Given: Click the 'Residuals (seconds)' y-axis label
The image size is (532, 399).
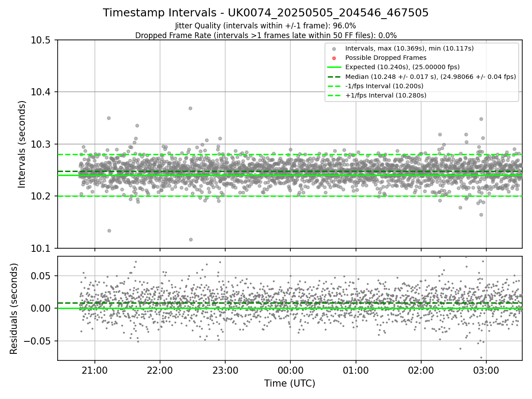Looking at the screenshot, I should (14, 308).
